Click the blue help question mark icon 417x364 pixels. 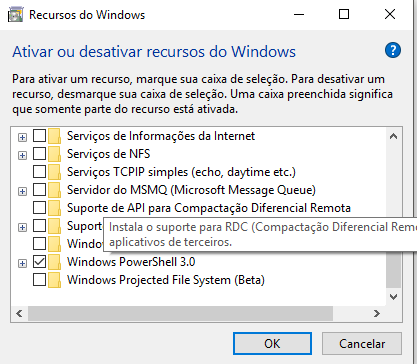(x=393, y=50)
